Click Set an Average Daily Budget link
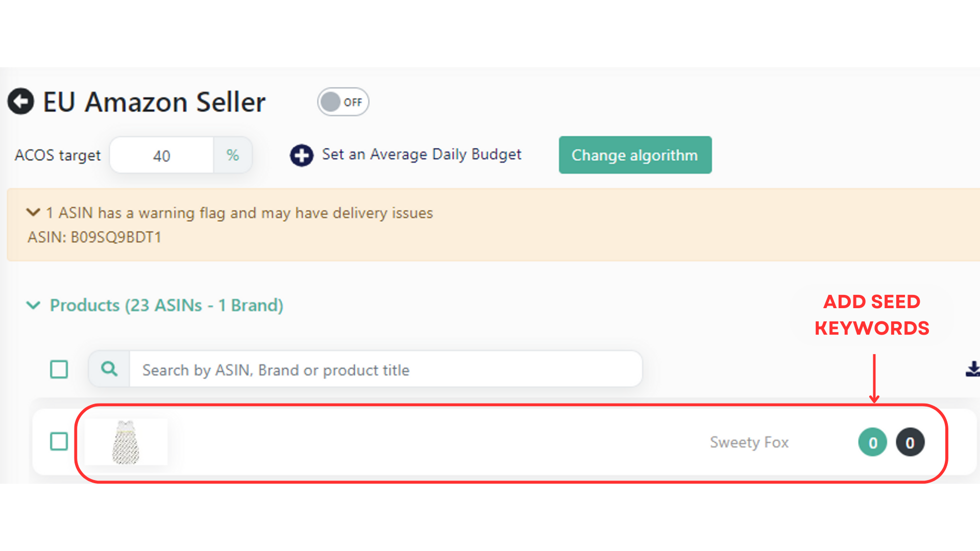Image resolution: width=980 pixels, height=551 pixels. click(422, 154)
